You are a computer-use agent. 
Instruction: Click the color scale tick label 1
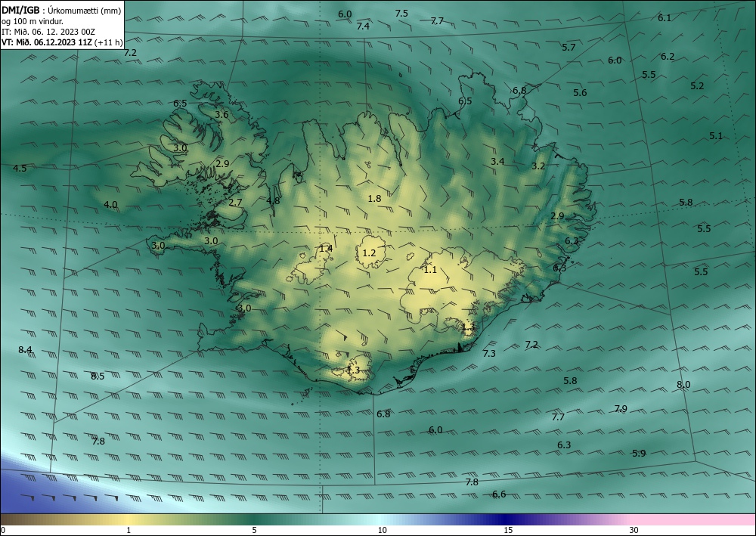[129, 531]
